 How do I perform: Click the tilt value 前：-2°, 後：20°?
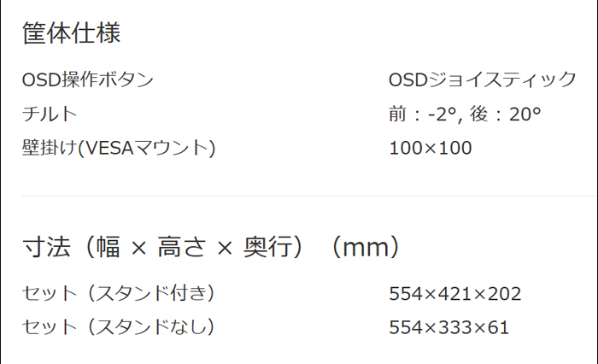coord(465,114)
